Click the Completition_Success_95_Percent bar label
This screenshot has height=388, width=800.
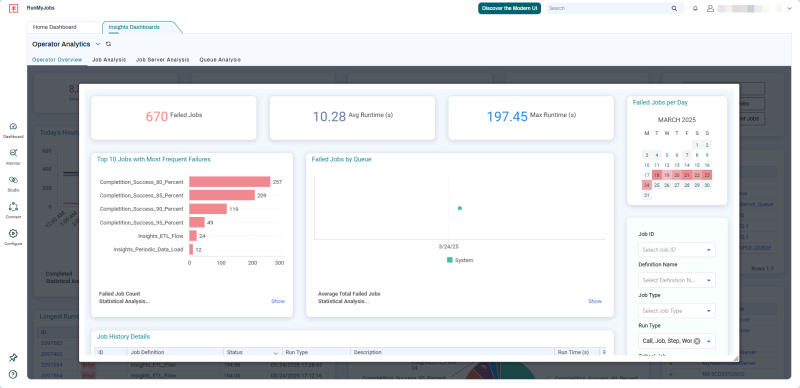pos(141,223)
